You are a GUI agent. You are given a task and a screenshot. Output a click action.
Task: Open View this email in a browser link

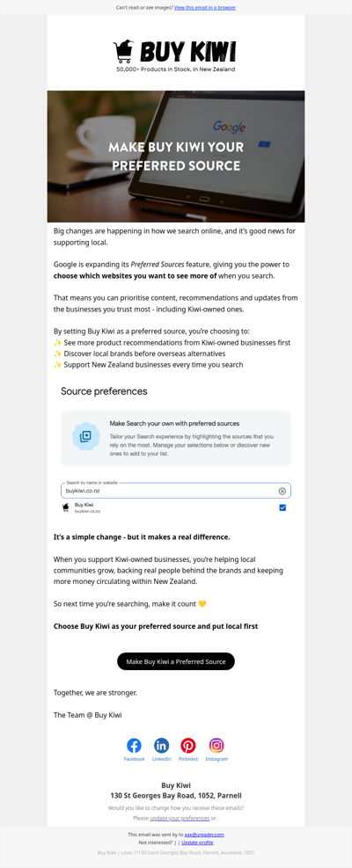coord(204,8)
